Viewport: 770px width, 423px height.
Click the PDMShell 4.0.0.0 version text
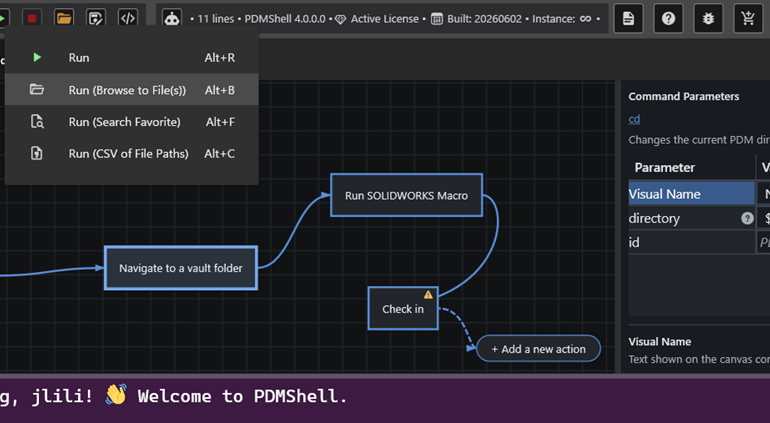click(x=285, y=19)
